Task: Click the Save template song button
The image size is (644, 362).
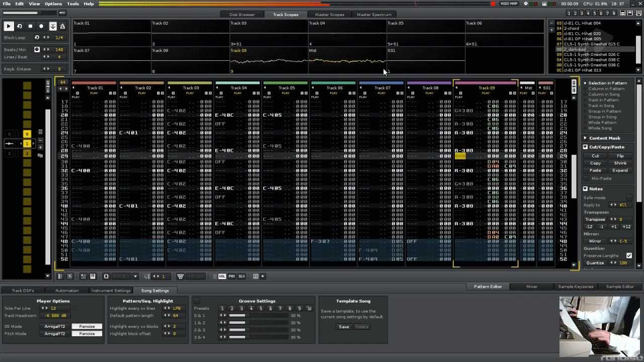Action: tap(344, 327)
